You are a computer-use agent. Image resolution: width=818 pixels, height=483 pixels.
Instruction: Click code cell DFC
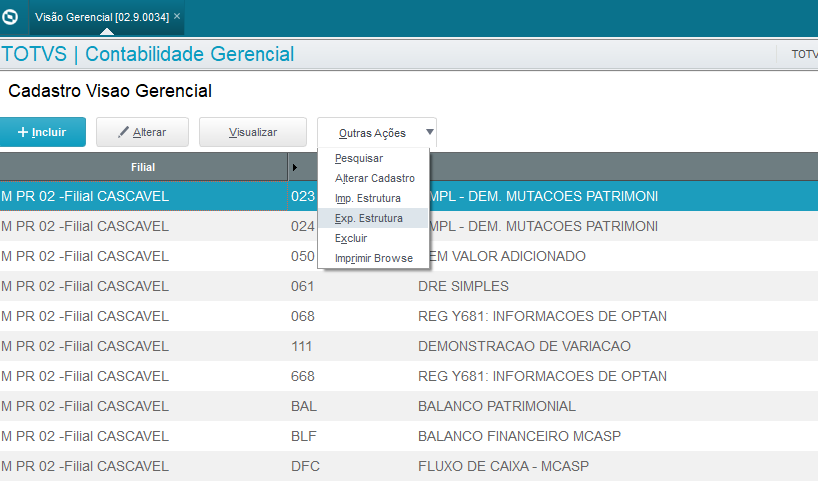pos(305,466)
